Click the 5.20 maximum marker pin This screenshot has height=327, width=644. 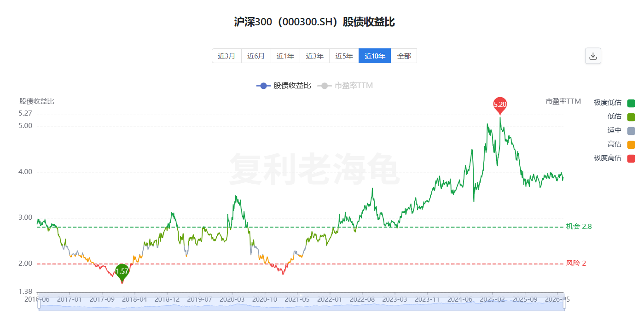pyautogui.click(x=500, y=105)
